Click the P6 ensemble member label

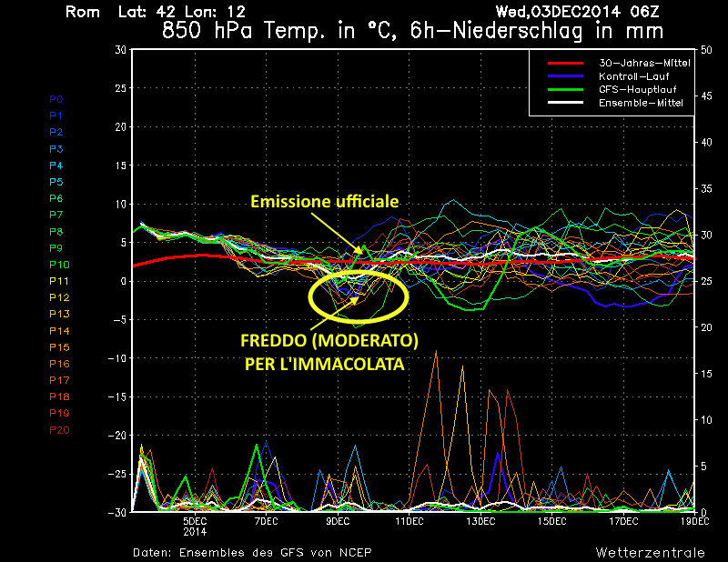56,198
